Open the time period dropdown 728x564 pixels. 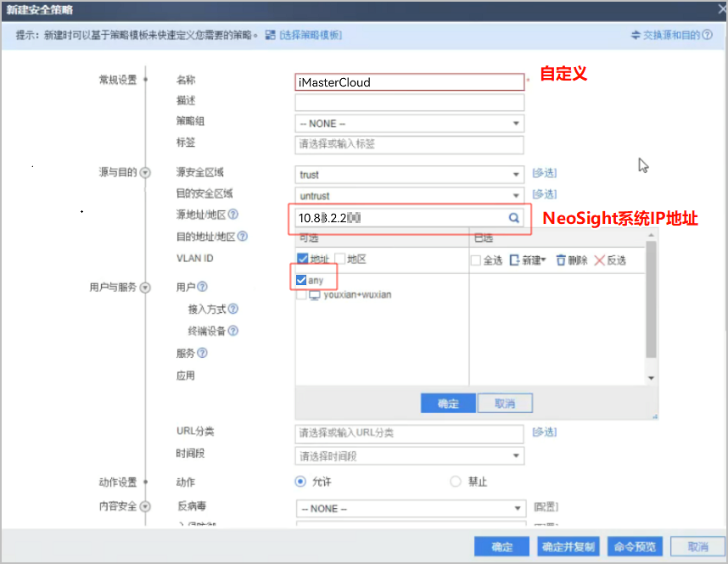pyautogui.click(x=410, y=455)
